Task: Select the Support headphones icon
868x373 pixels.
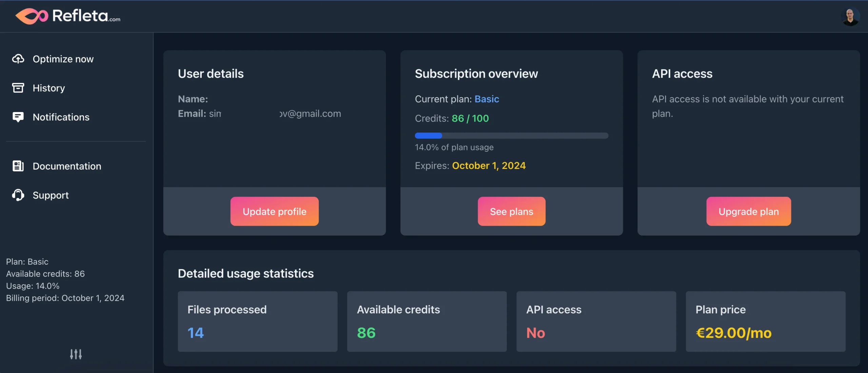Action: (x=18, y=195)
